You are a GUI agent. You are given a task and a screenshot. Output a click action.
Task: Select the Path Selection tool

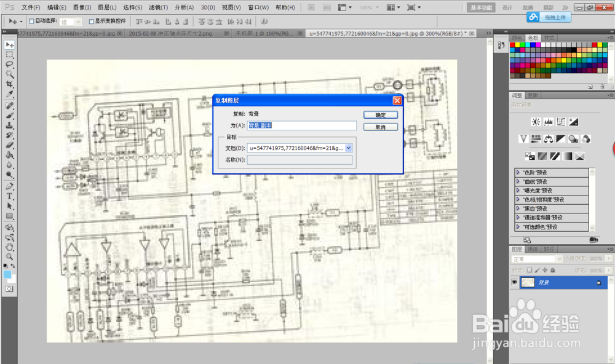click(9, 206)
